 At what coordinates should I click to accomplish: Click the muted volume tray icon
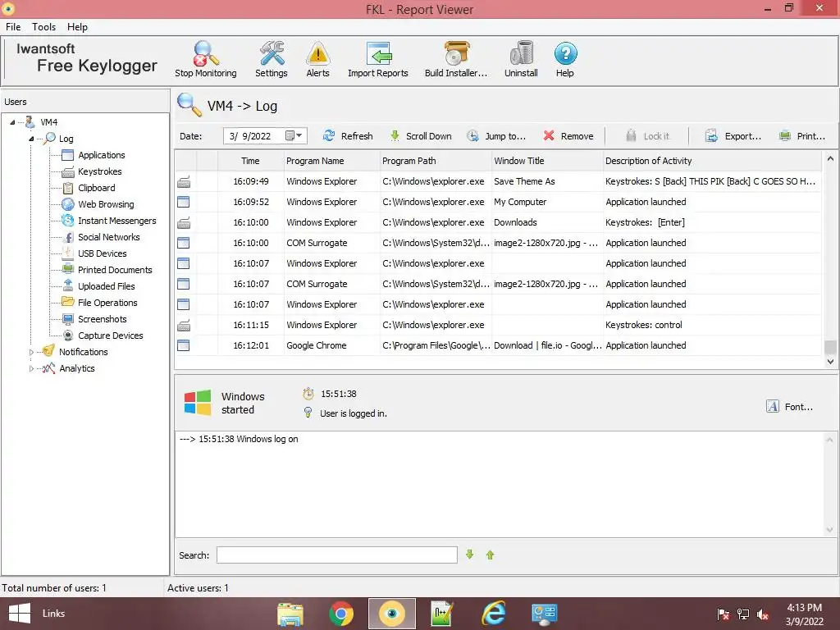tap(763, 614)
